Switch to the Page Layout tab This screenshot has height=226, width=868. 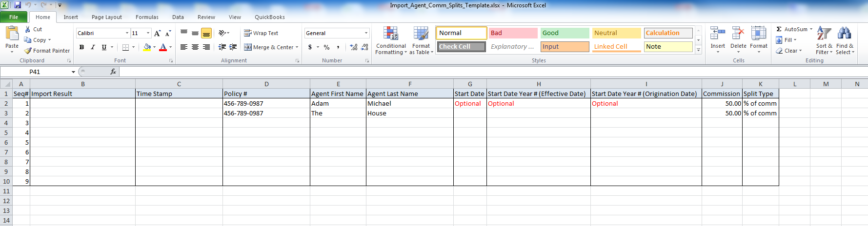pos(106,17)
